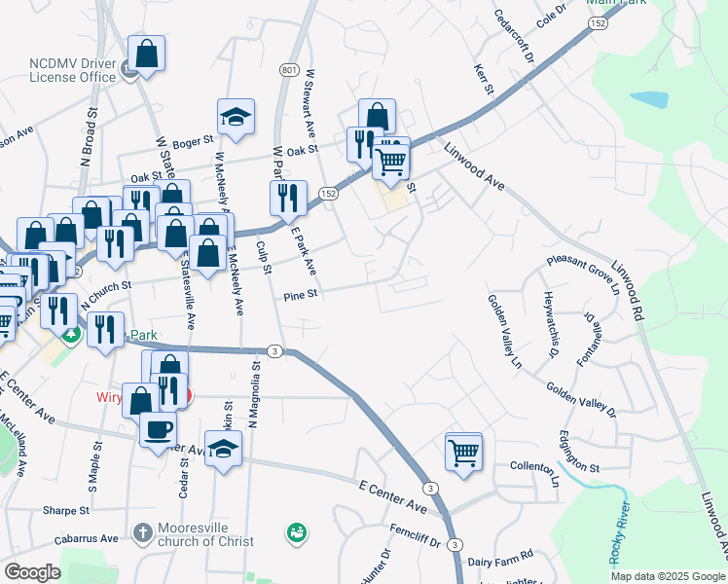Click the Mooresville church of Christ icon
This screenshot has height=584, width=728.
click(141, 533)
